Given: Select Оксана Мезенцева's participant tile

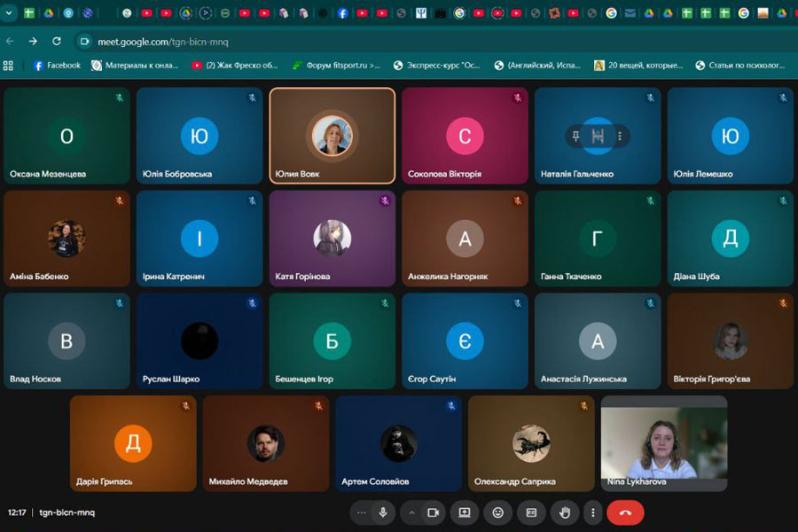Looking at the screenshot, I should click(66, 136).
